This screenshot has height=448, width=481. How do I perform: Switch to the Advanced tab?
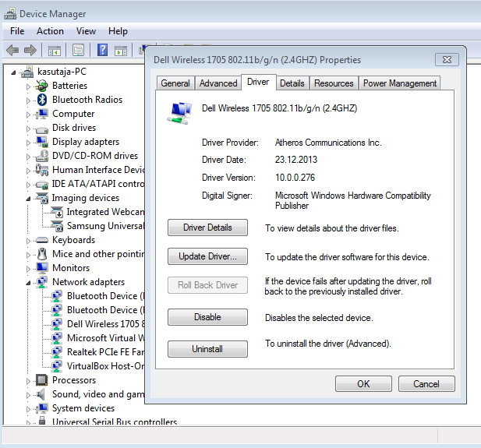[218, 83]
